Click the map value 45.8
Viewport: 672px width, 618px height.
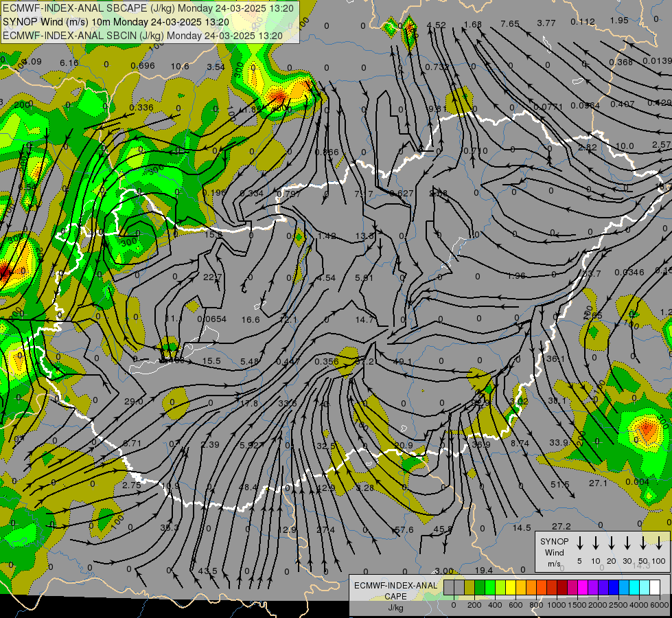click(x=443, y=529)
